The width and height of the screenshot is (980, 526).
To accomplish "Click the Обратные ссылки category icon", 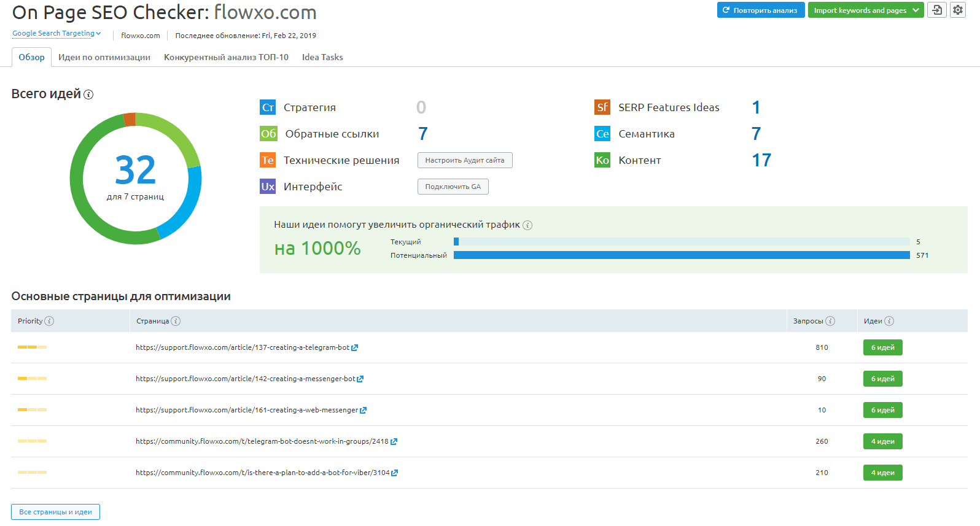I will (268, 134).
